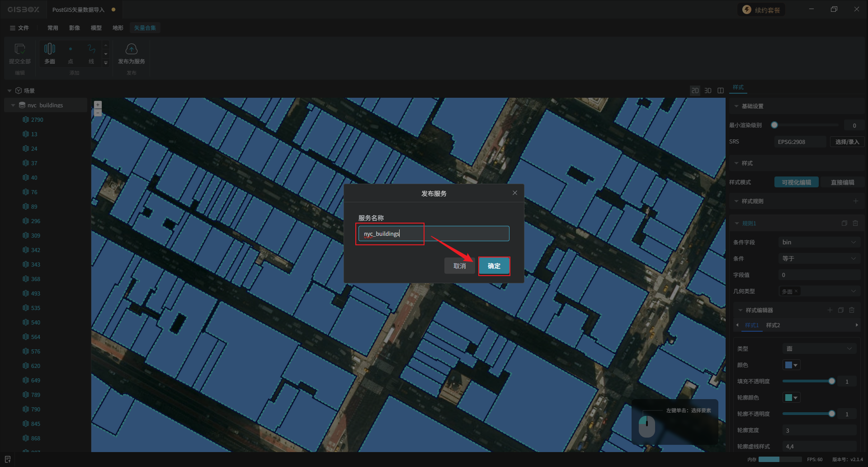Select the 多面 polygon add tool
Viewport: 868px width, 467px height.
coord(50,49)
